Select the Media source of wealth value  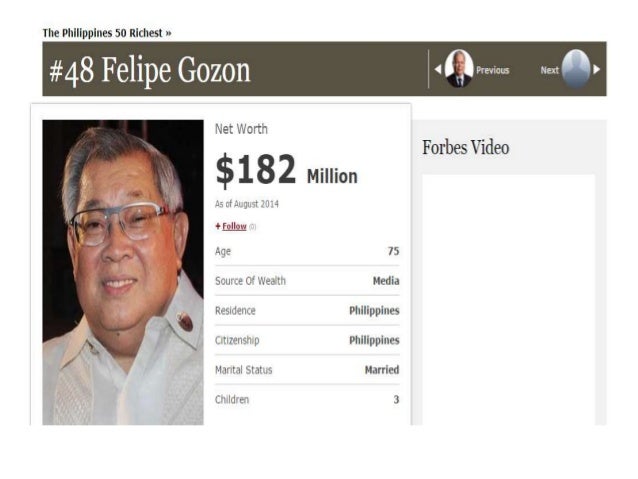[386, 281]
